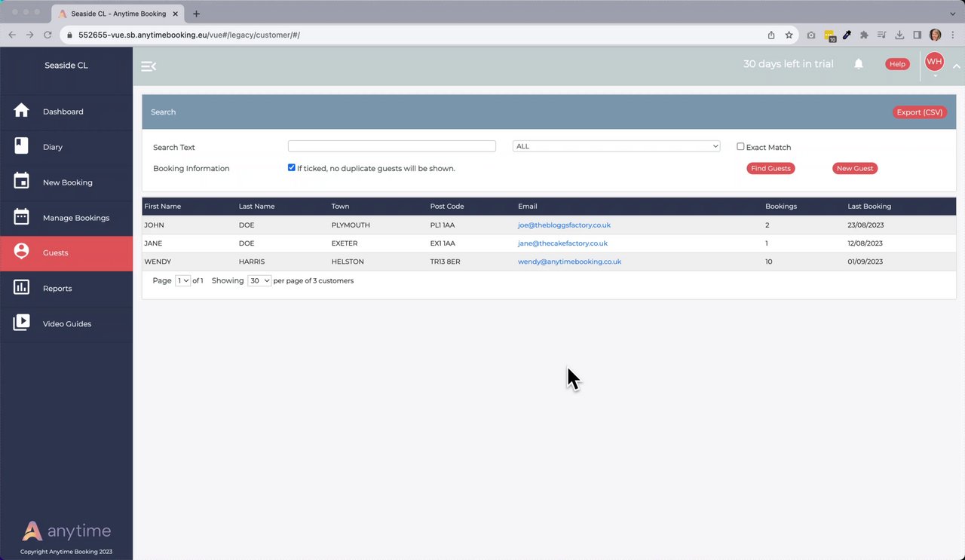This screenshot has width=965, height=560.
Task: Click into the Search Text field
Action: pos(392,146)
